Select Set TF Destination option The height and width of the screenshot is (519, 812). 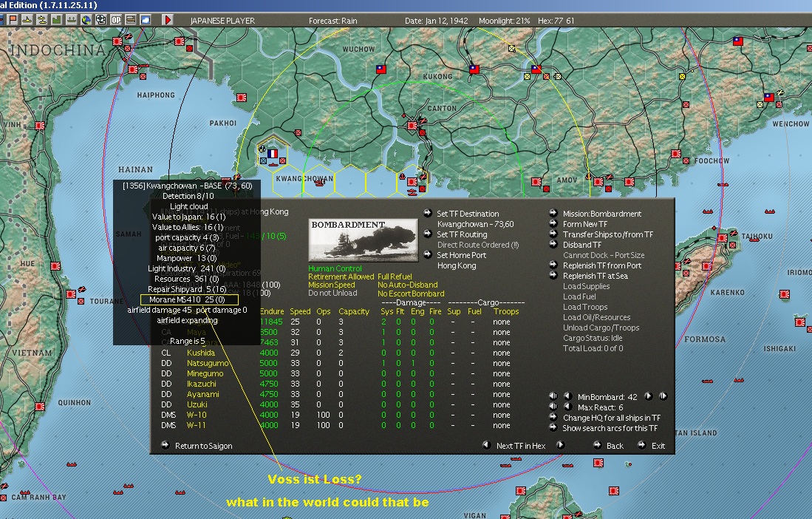467,214
